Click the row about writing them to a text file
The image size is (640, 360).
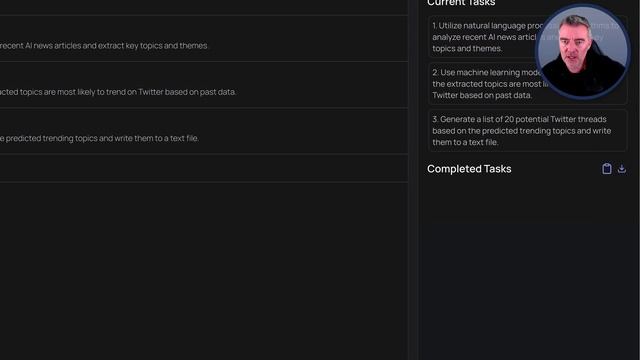click(x=204, y=131)
